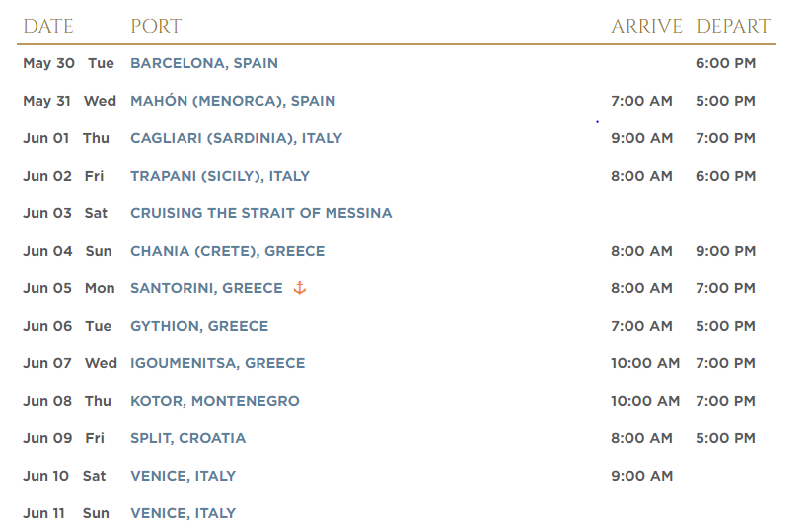Select the Split, Croatia port link
The width and height of the screenshot is (812, 526).
pos(188,438)
